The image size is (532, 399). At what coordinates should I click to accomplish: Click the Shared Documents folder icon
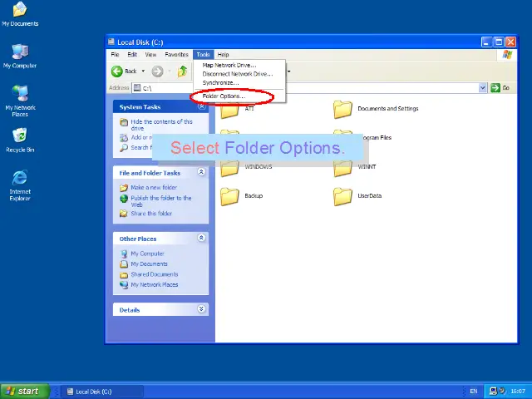click(x=124, y=274)
